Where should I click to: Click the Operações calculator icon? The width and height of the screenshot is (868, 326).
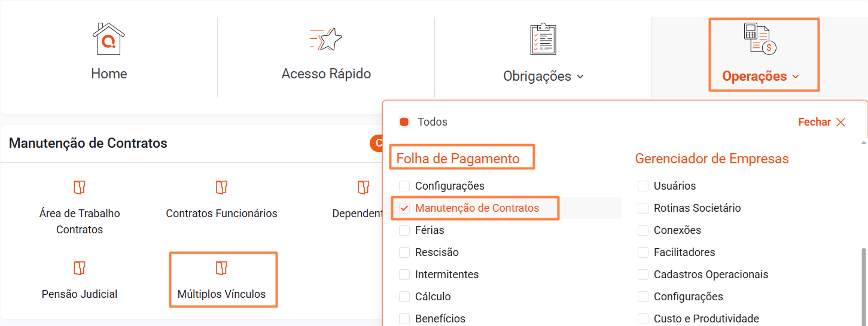tap(760, 39)
